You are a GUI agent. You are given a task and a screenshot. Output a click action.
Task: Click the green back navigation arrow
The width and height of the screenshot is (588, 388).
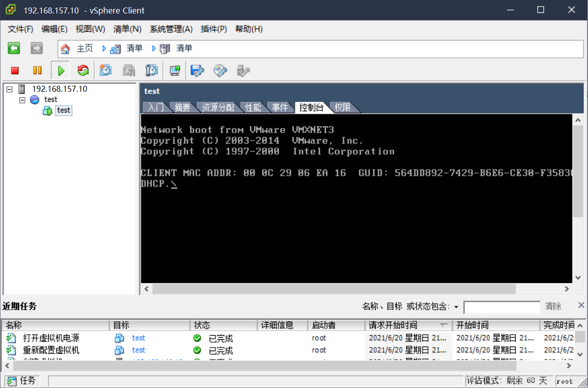click(x=14, y=48)
